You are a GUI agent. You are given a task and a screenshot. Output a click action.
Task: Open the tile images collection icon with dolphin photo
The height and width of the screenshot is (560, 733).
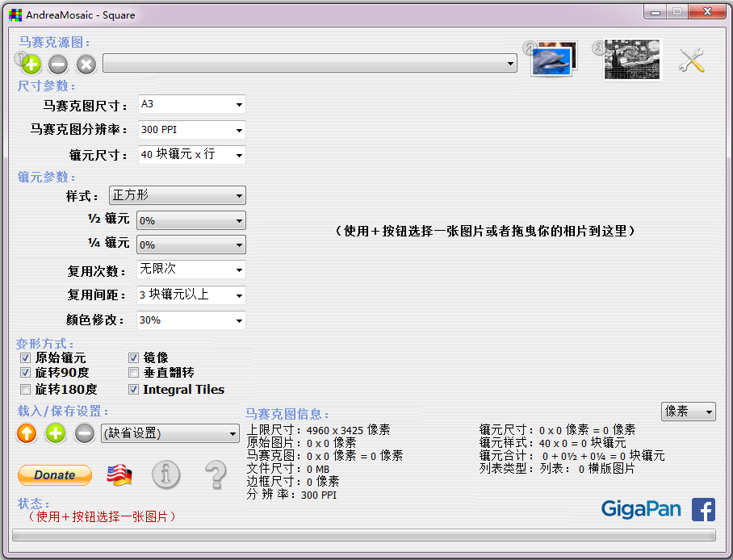point(553,60)
